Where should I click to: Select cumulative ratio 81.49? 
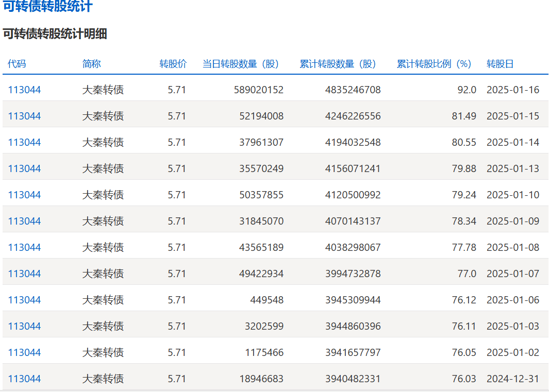point(464,116)
